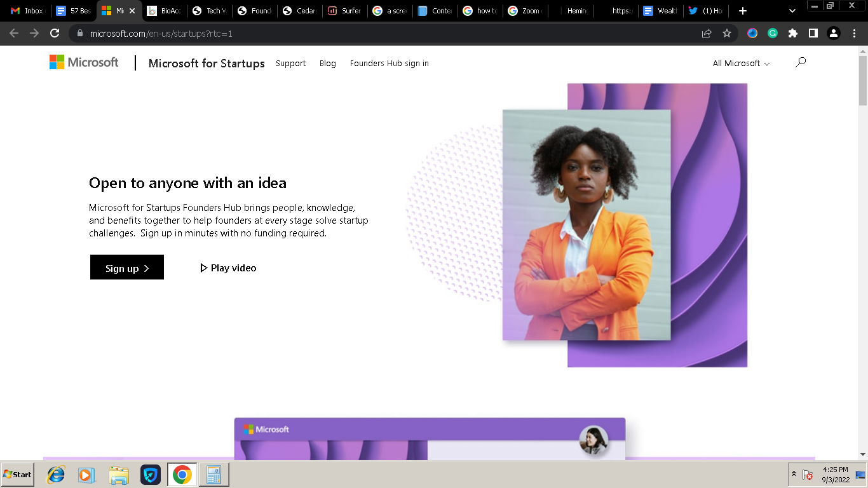
Task: Switch to the Cedar tab
Action: [299, 11]
